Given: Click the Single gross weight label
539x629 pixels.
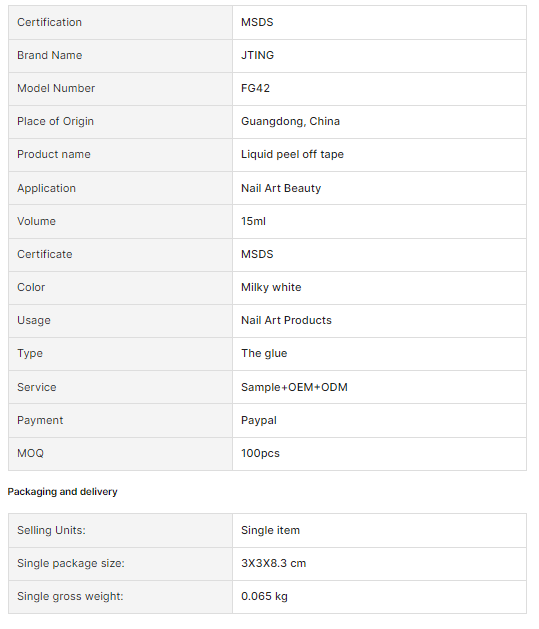Looking at the screenshot, I should coord(70,597).
